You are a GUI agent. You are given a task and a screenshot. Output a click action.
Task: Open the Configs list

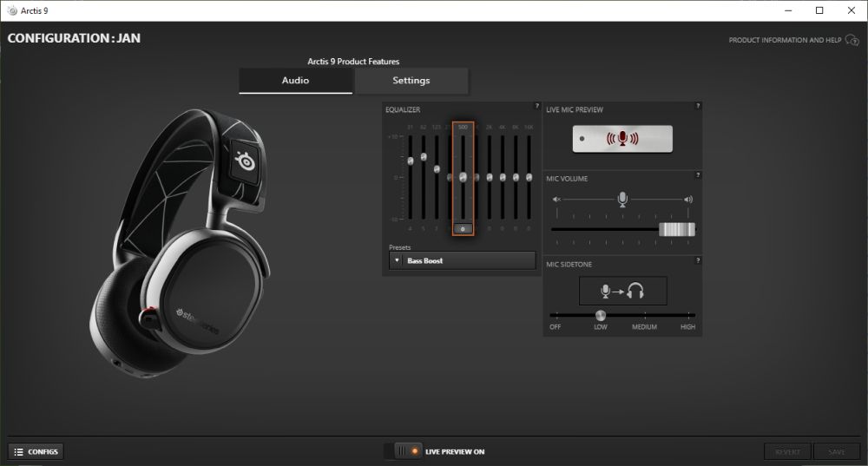point(36,451)
